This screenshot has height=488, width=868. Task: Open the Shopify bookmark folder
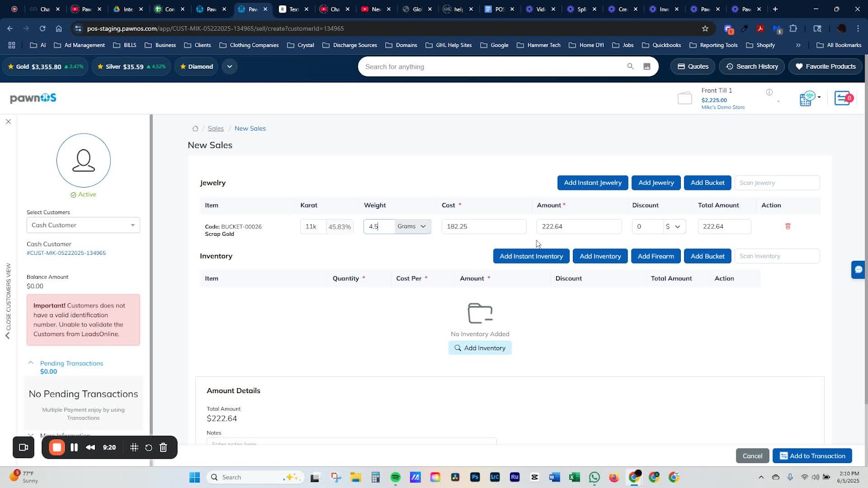coord(761,45)
